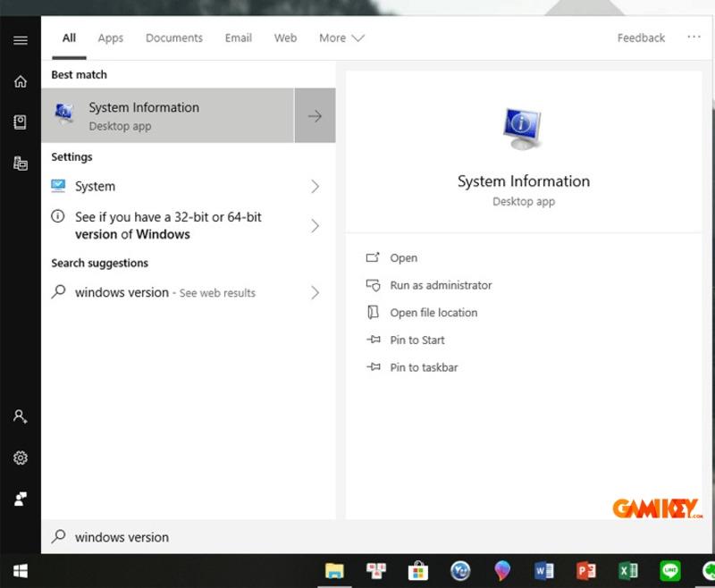This screenshot has width=715, height=588.
Task: Open file location for System Information
Action: 433,313
